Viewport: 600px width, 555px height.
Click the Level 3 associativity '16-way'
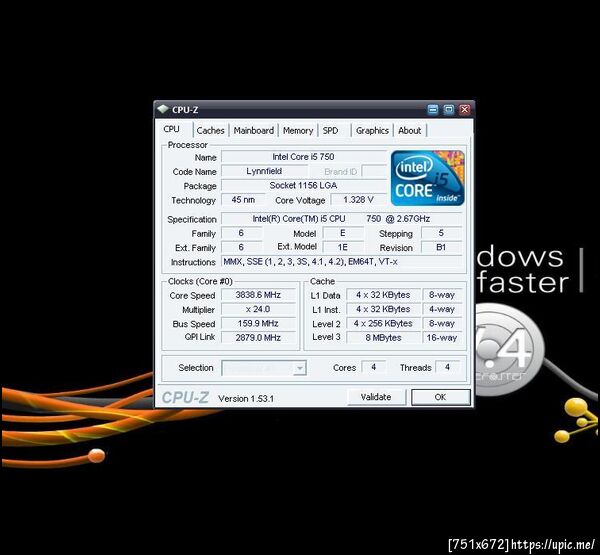442,338
